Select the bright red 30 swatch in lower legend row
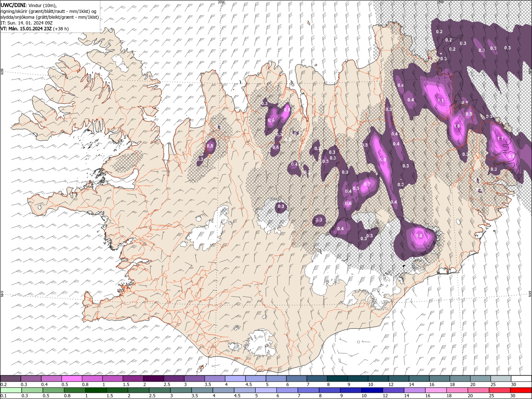 pos(521,390)
